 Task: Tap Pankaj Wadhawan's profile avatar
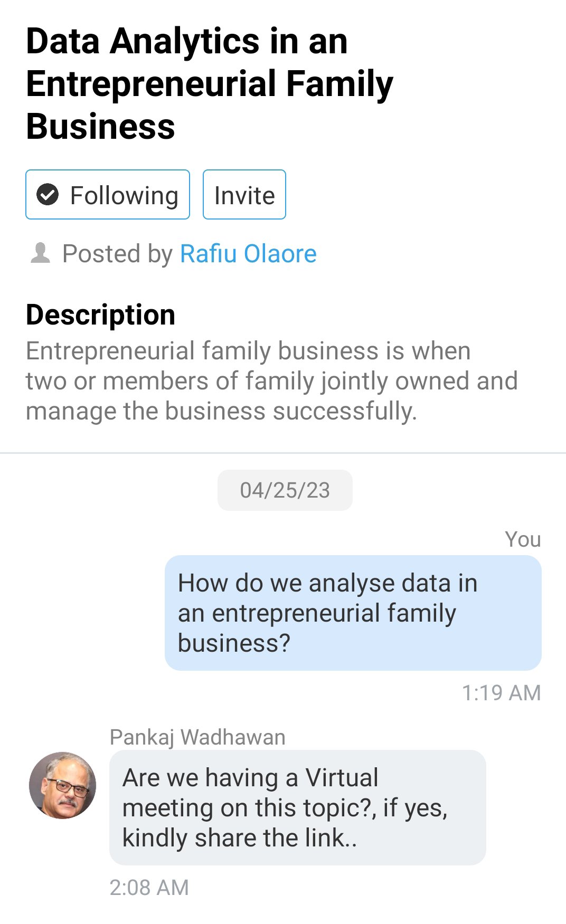[x=63, y=785]
